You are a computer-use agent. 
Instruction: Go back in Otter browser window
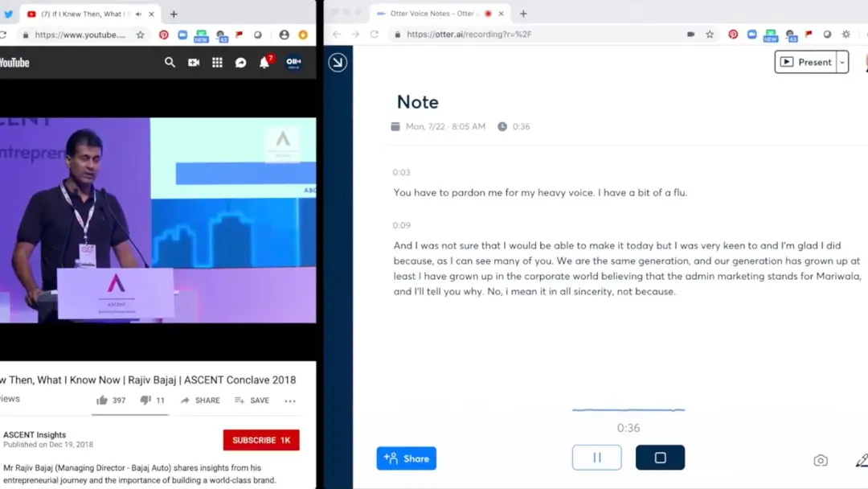[x=337, y=35]
